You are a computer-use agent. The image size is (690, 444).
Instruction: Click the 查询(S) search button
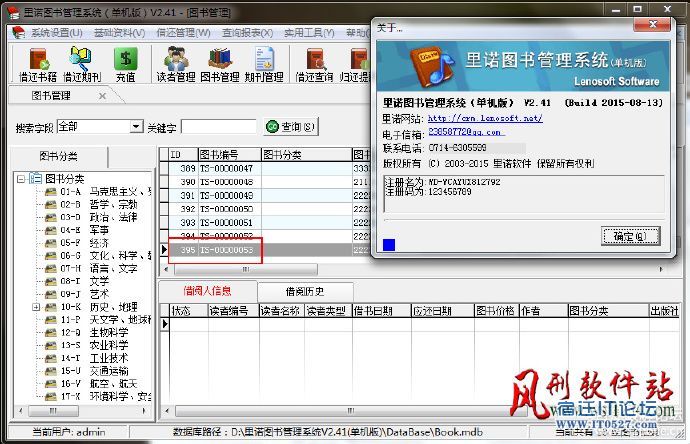(x=290, y=127)
